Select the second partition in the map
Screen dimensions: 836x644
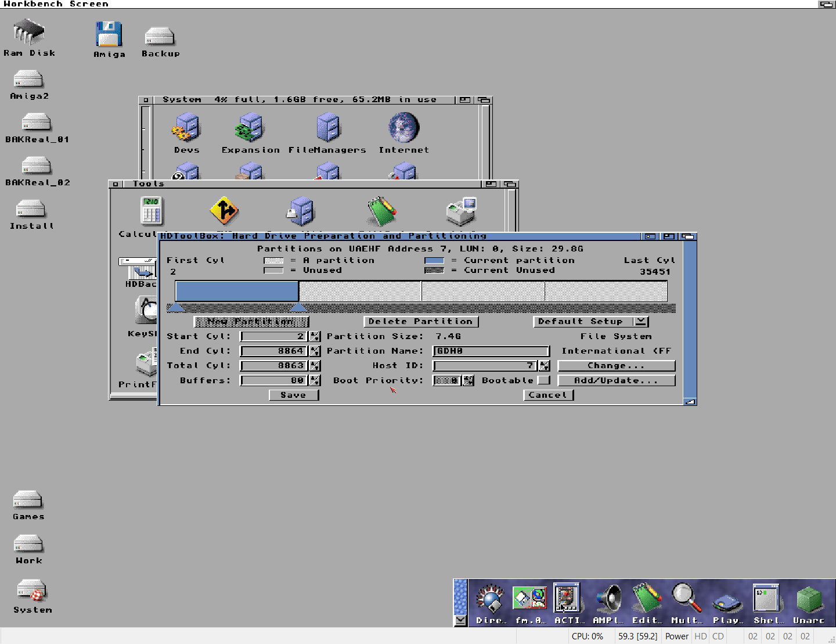pos(360,291)
